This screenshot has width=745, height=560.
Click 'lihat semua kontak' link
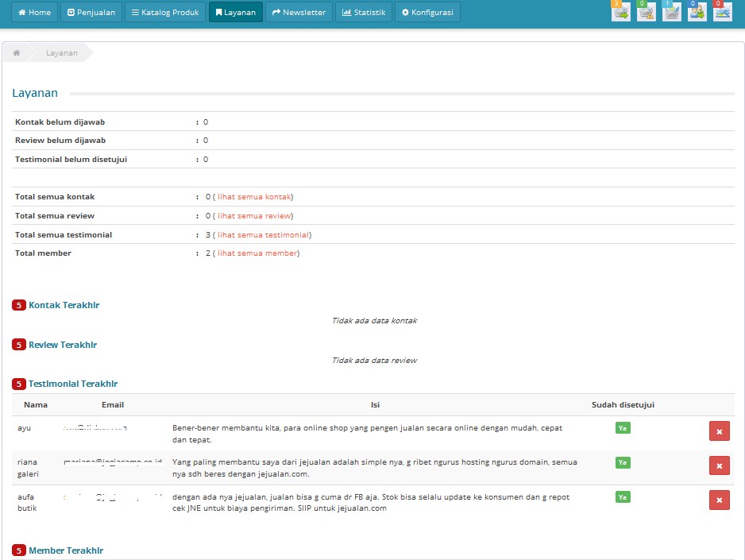click(x=254, y=197)
